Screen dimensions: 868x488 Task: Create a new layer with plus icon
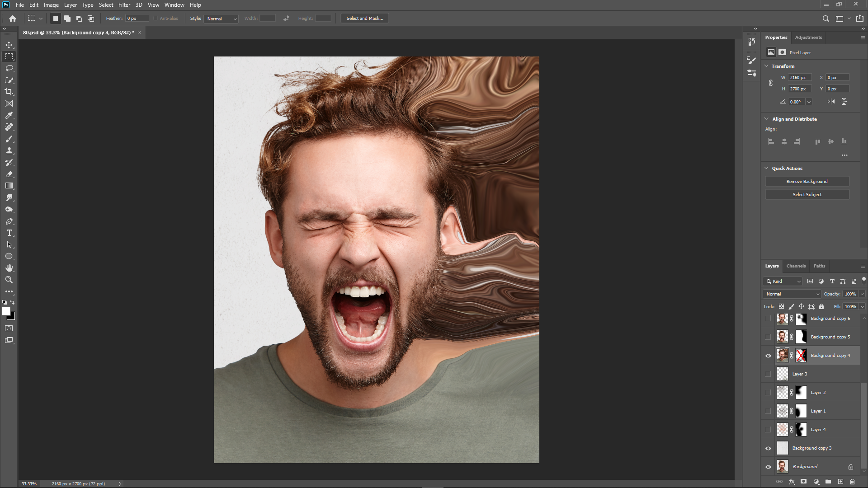click(840, 482)
